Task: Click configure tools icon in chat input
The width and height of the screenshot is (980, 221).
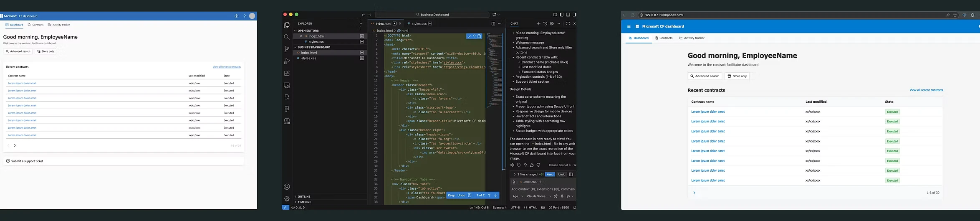Action: (x=556, y=196)
